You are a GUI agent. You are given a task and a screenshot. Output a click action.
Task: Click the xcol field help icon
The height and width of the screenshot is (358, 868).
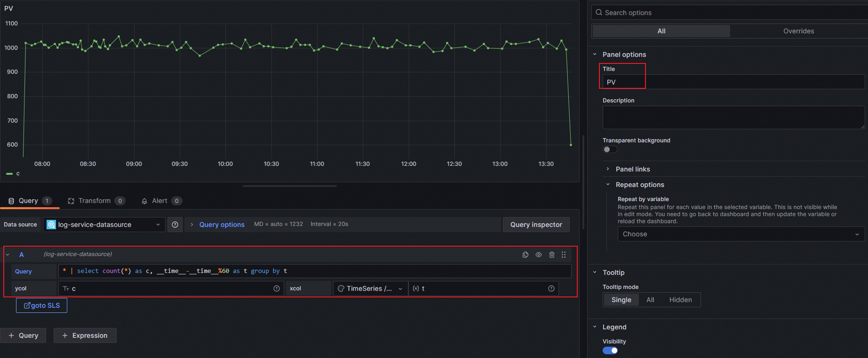click(551, 288)
